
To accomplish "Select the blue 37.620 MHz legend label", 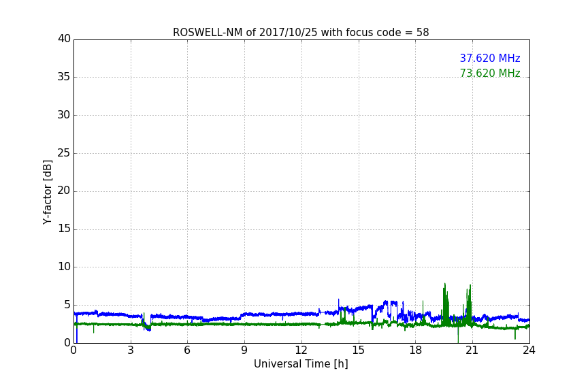I will 490,59.
